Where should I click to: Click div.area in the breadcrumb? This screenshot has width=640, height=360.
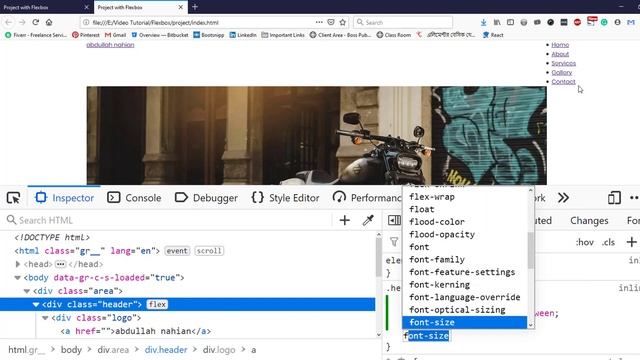pos(113,350)
